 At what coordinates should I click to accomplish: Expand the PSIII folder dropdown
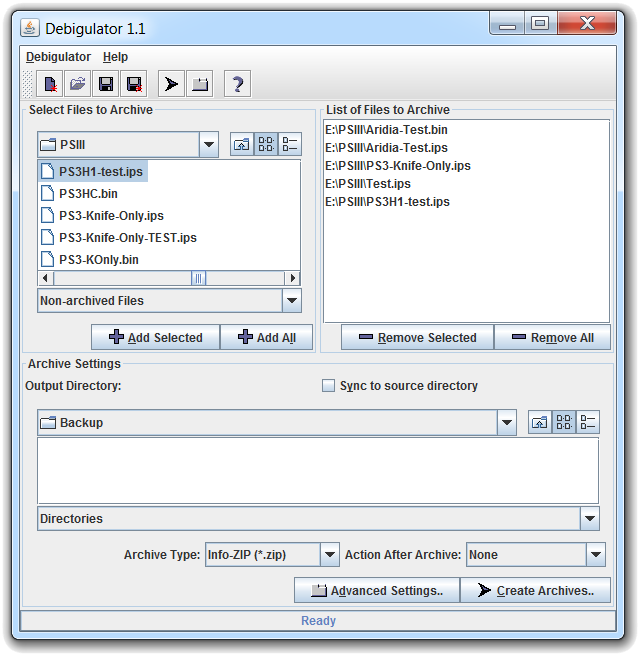click(209, 145)
